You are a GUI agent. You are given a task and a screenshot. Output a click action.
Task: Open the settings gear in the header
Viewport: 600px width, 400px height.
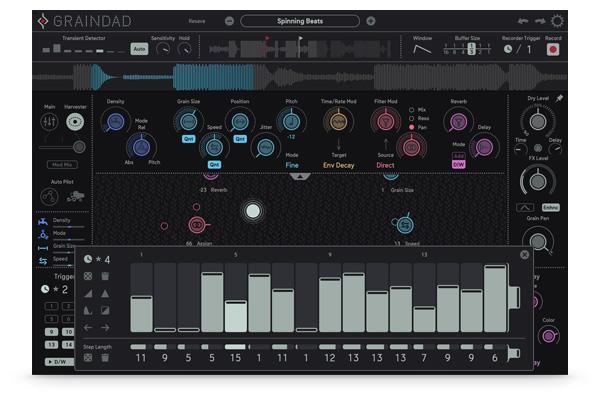[557, 21]
